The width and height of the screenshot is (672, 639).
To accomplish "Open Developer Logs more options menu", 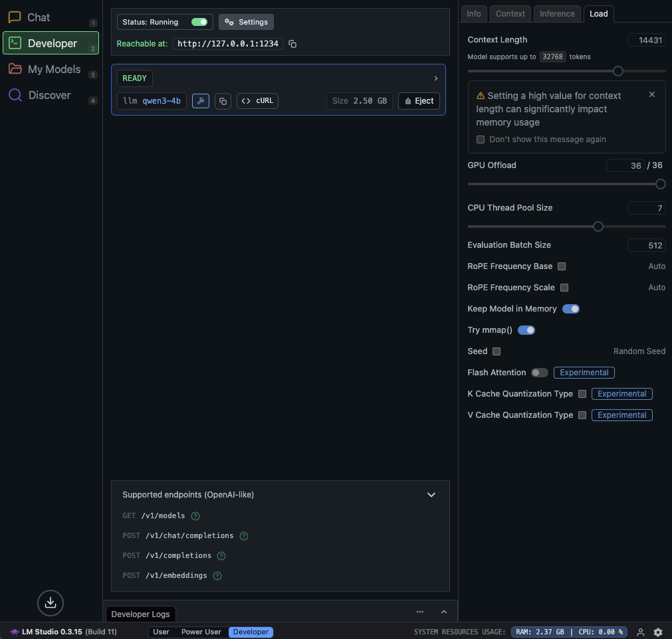I will (x=420, y=612).
